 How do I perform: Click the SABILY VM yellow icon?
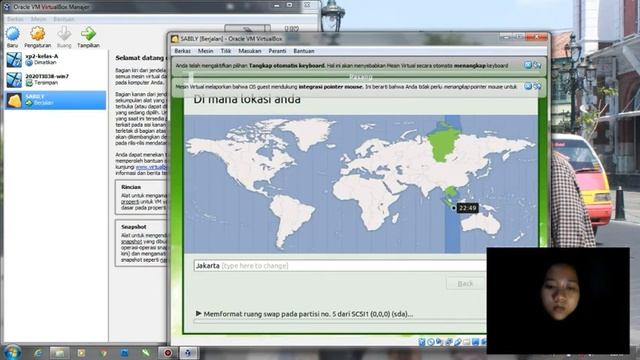[x=14, y=100]
